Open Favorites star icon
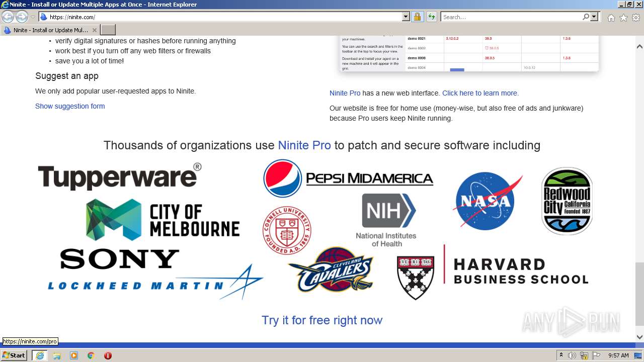Image resolution: width=644 pixels, height=362 pixels. pos(623,18)
